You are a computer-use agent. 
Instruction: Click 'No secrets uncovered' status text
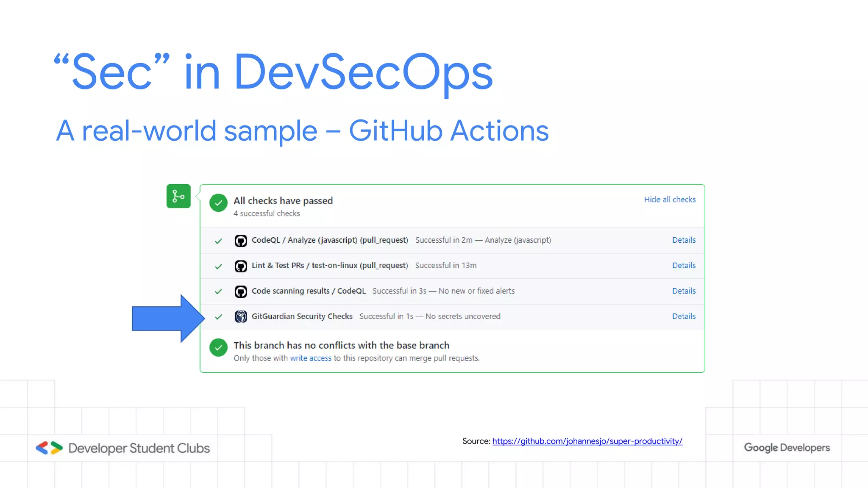click(x=463, y=316)
